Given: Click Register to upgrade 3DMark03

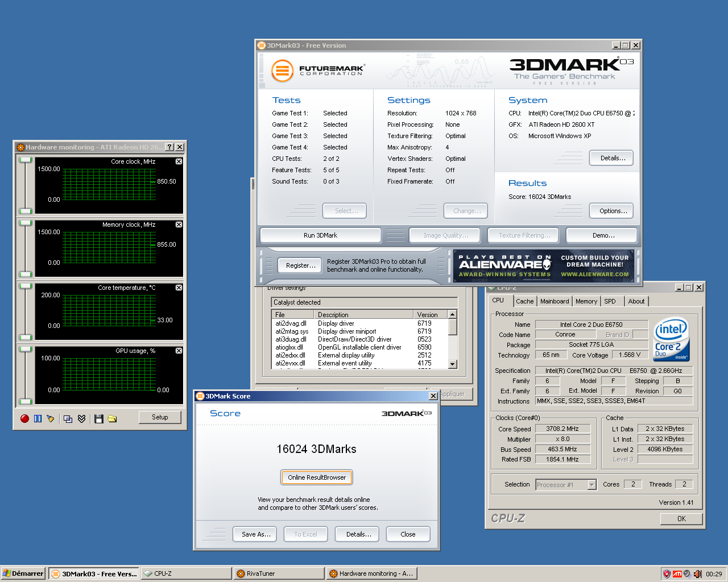Looking at the screenshot, I should coord(300,265).
